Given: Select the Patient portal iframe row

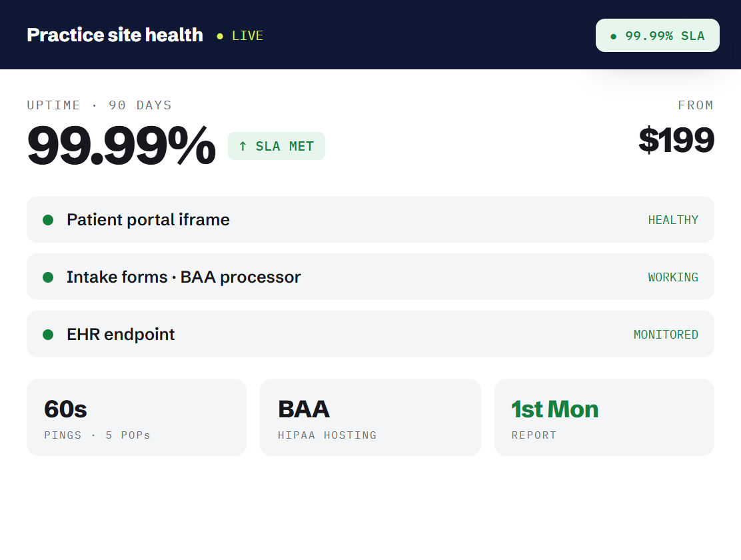Looking at the screenshot, I should (370, 219).
